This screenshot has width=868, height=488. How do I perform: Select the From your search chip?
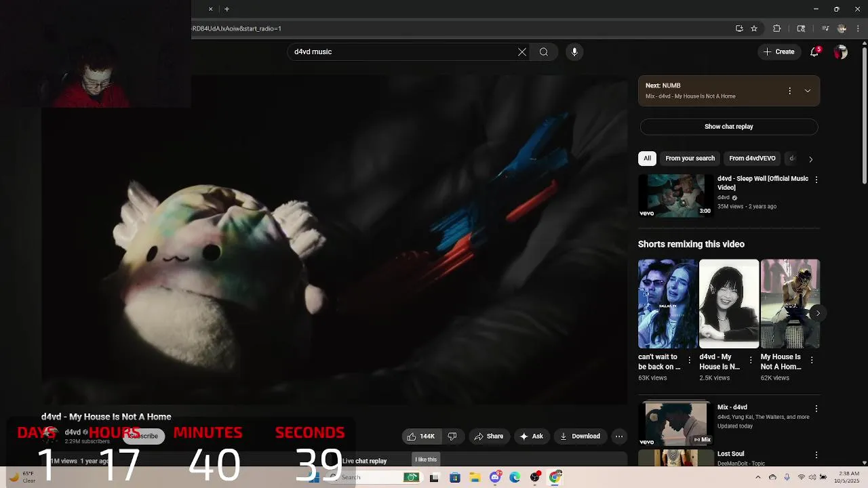[x=690, y=159]
